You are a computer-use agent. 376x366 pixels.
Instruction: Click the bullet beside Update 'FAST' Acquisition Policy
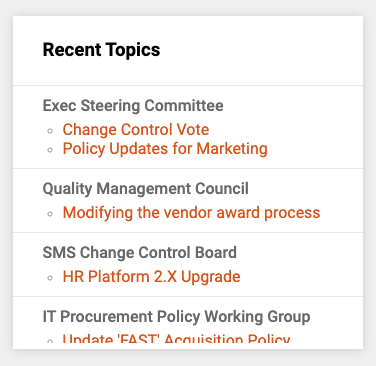tap(50, 341)
